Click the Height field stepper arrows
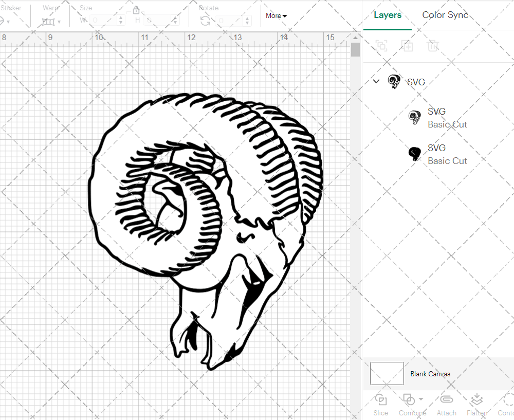 pos(175,21)
